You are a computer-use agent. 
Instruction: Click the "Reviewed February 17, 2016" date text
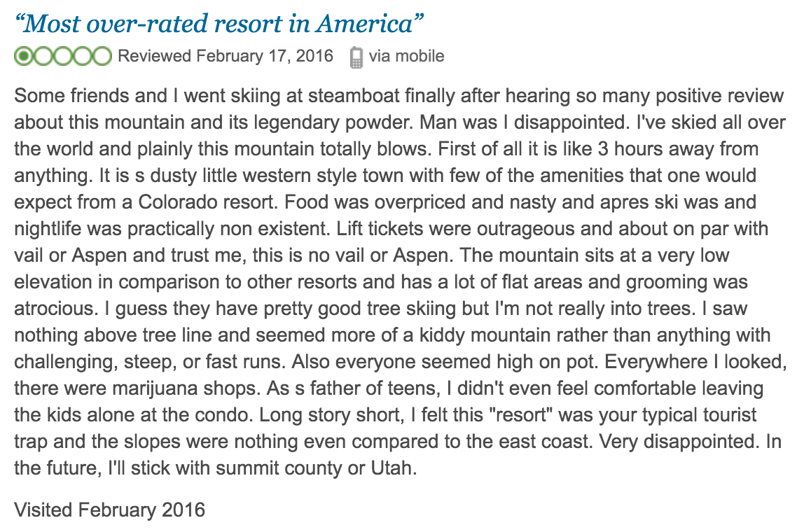226,56
